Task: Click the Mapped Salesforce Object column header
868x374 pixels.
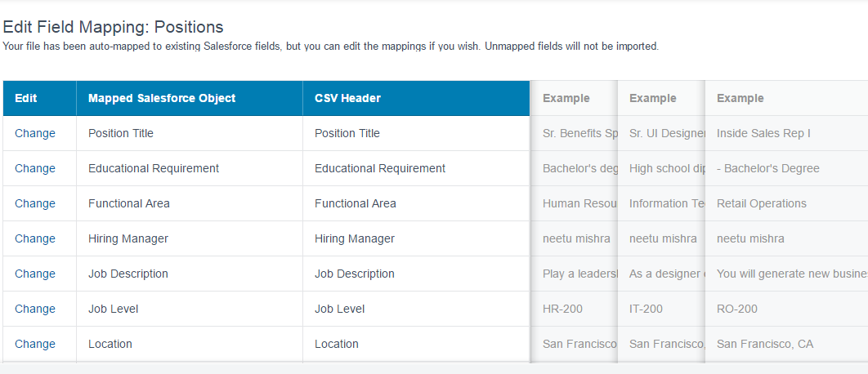Action: [162, 98]
